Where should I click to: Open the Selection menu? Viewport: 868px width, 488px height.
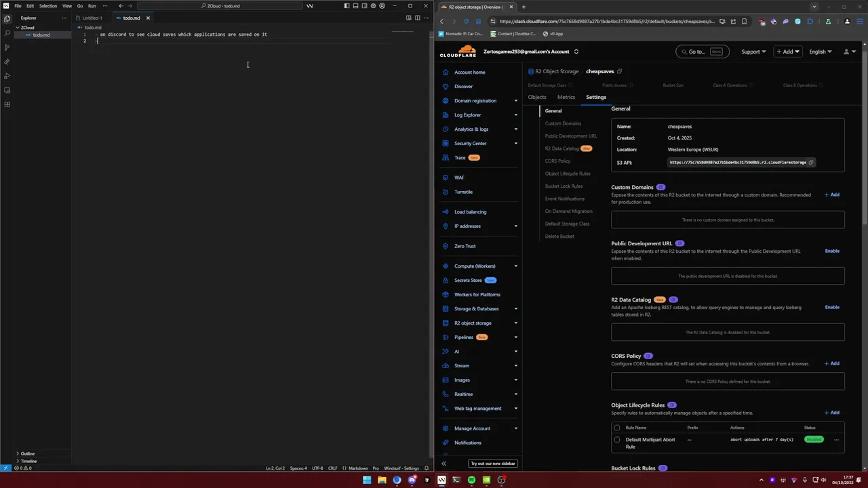point(48,6)
